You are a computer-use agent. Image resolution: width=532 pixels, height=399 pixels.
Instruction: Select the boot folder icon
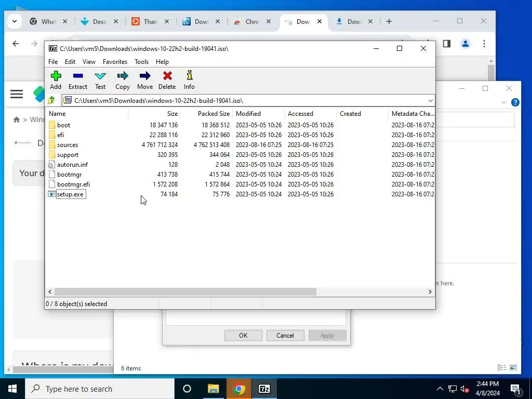pyautogui.click(x=52, y=125)
